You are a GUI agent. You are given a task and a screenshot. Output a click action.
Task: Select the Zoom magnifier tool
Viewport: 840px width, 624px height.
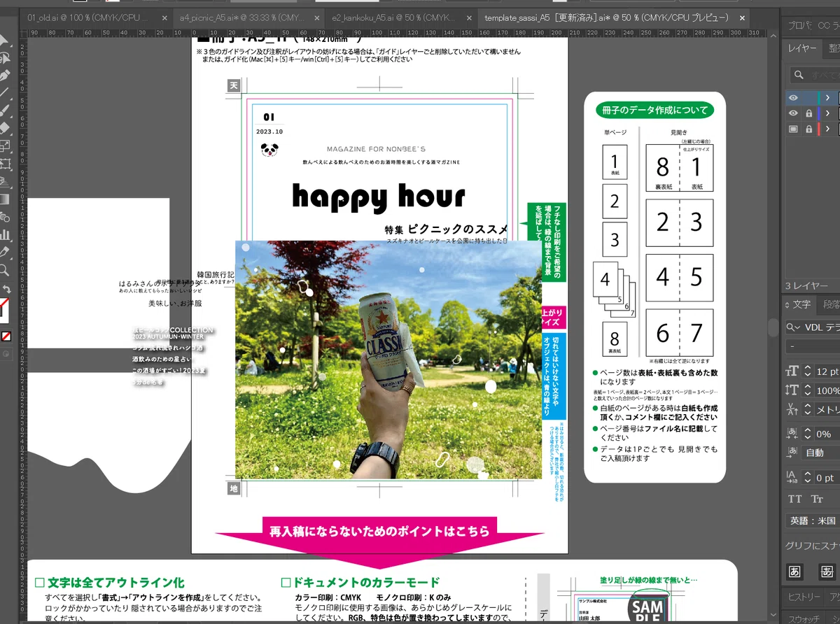4,271
